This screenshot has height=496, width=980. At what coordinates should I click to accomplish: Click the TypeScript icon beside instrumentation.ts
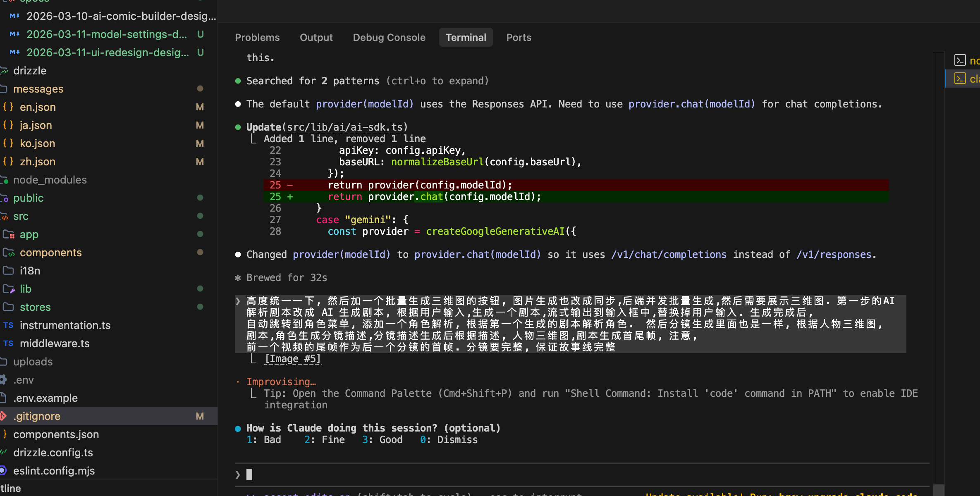point(8,325)
